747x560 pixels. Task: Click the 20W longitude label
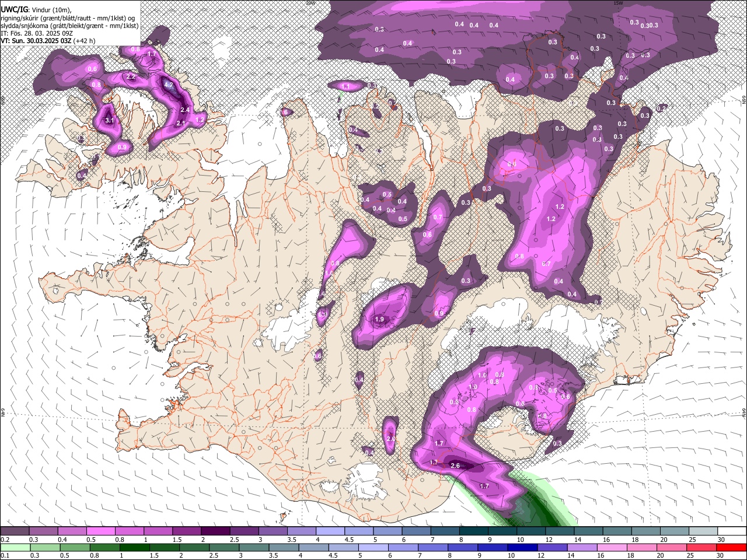pos(310,3)
